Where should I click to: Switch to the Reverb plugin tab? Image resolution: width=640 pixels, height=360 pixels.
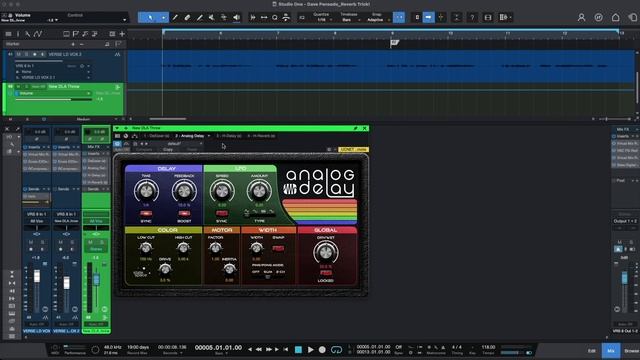coord(261,136)
